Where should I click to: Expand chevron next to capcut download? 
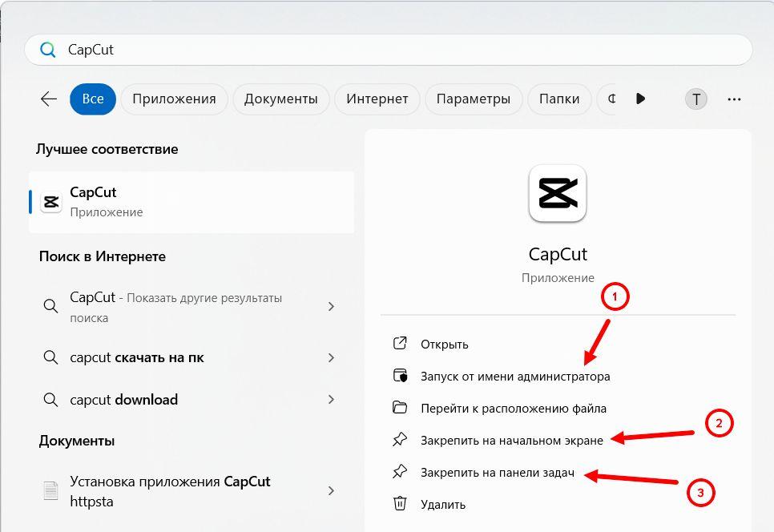coord(331,400)
